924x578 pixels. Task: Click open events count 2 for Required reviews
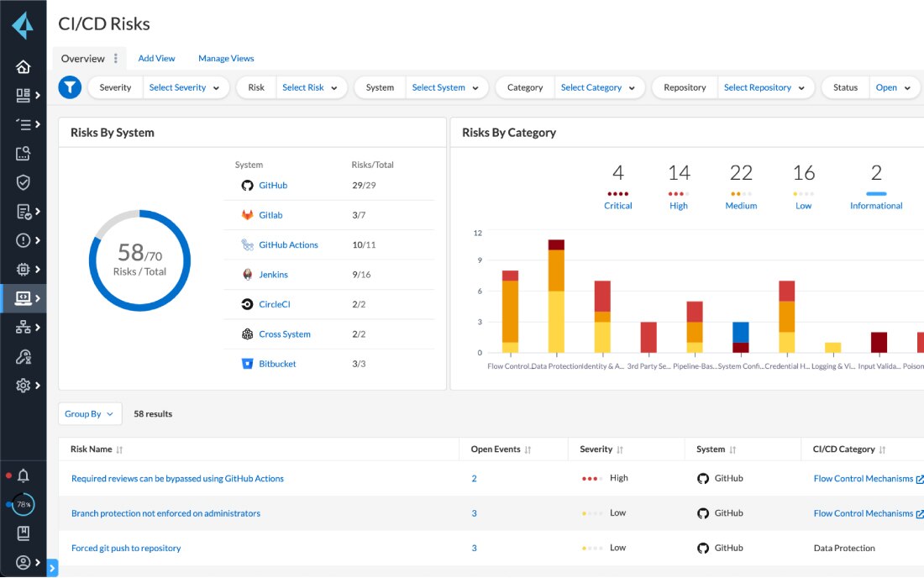tap(474, 478)
